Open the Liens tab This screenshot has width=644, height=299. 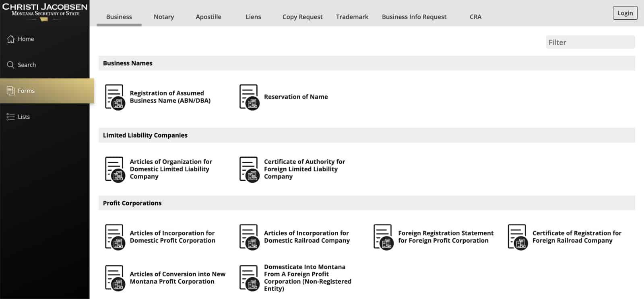pos(253,17)
